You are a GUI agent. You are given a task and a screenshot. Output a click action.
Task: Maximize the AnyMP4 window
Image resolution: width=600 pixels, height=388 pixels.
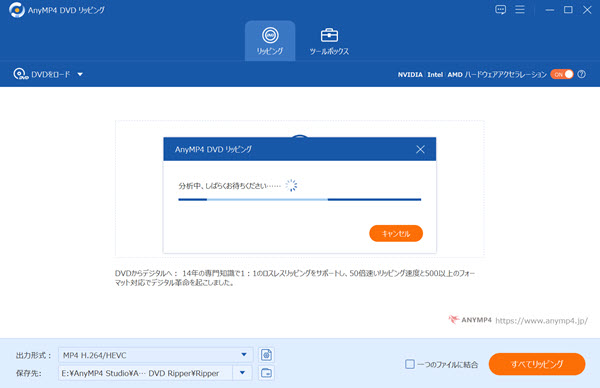click(568, 10)
